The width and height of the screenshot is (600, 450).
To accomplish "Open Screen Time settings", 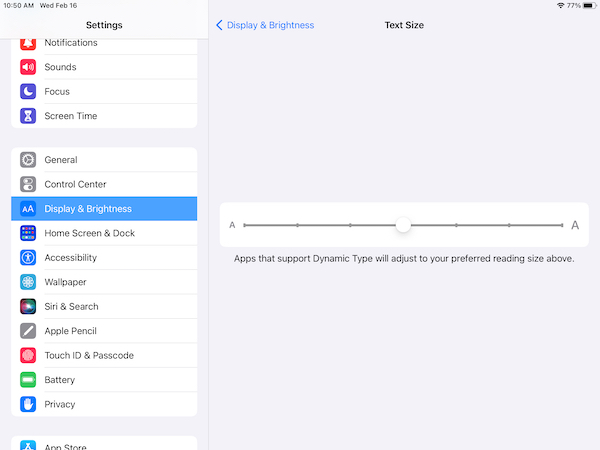I will (x=104, y=116).
